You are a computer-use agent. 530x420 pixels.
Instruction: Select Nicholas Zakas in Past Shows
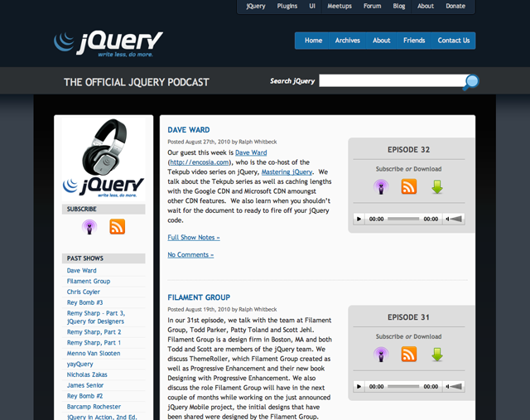[x=87, y=374]
